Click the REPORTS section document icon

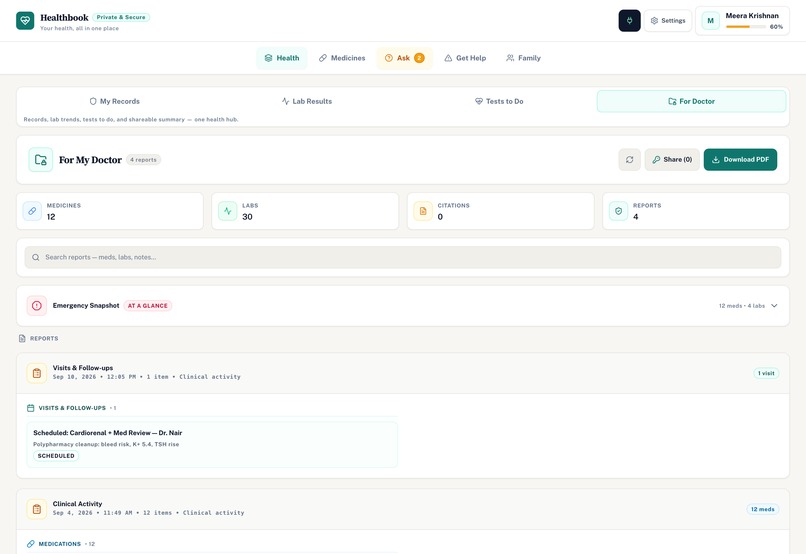[22, 339]
